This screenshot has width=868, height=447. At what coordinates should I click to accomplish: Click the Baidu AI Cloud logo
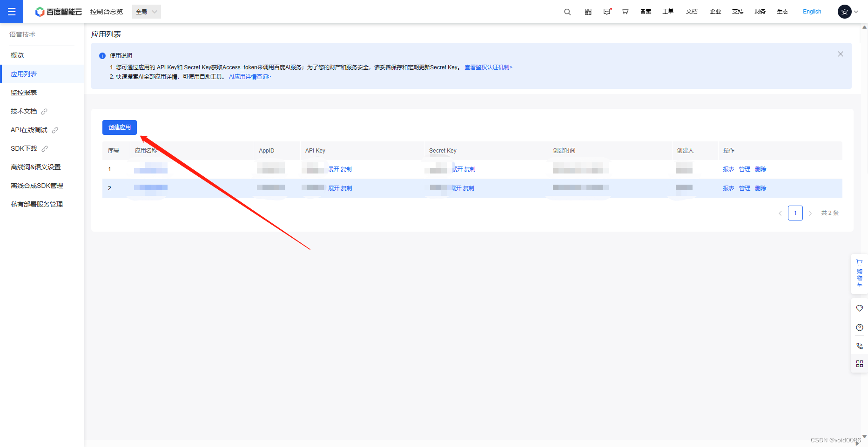pos(59,12)
